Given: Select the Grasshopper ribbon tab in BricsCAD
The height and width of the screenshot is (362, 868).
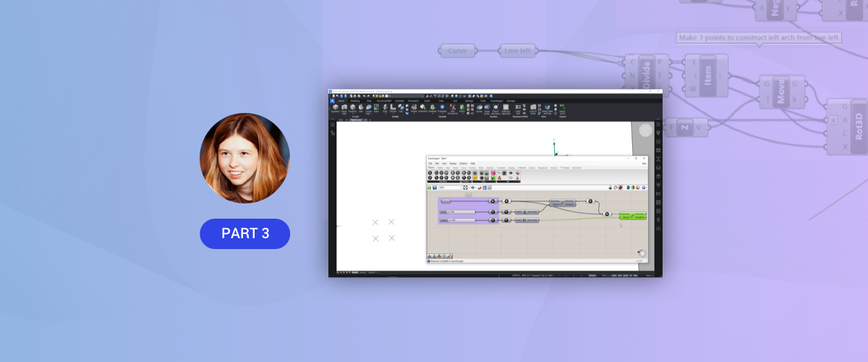Looking at the screenshot, I should pyautogui.click(x=497, y=101).
